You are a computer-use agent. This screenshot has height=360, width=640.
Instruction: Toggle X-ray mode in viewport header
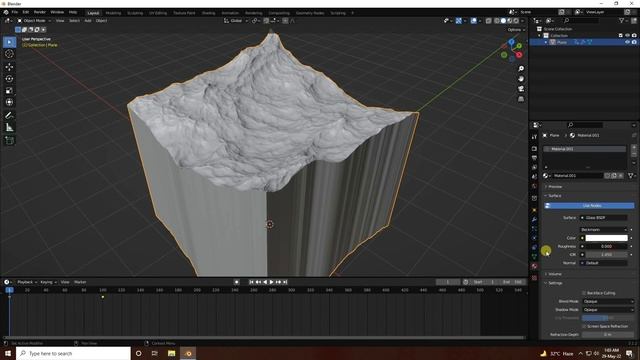[489, 20]
